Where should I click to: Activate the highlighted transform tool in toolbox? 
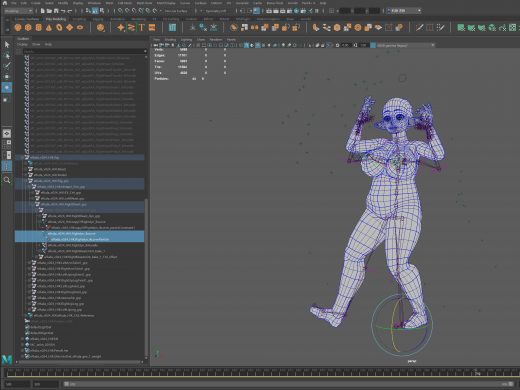click(x=7, y=88)
